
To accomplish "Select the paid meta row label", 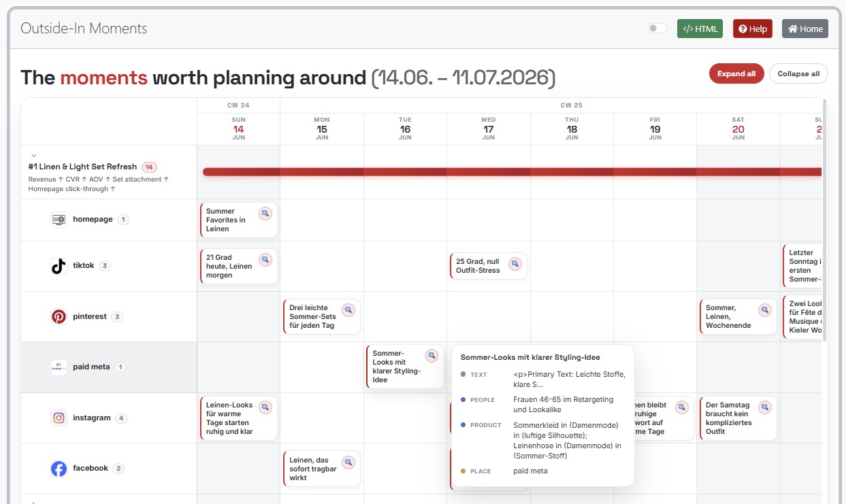I will click(x=91, y=367).
